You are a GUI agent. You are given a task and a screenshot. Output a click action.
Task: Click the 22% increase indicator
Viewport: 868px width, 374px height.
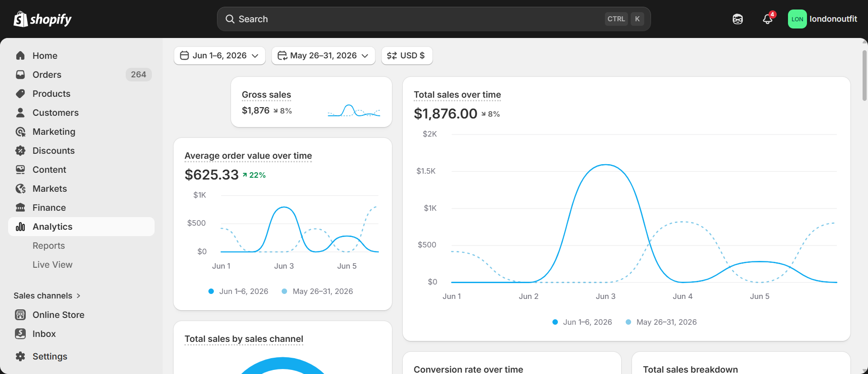tap(254, 175)
